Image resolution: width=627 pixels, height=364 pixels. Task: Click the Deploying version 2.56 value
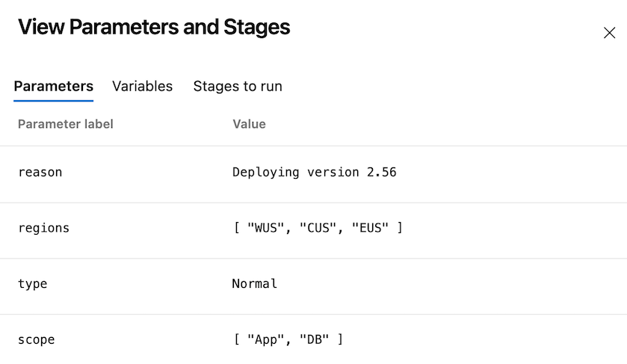[x=314, y=173]
